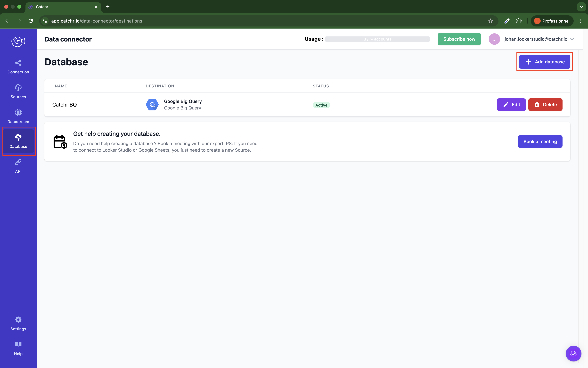Click the Google Big Query destination text
This screenshot has height=368, width=588.
tap(183, 105)
